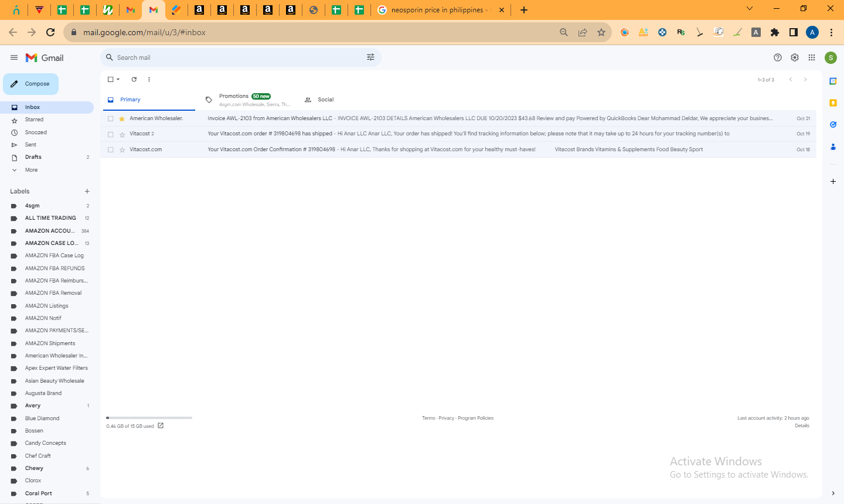
Task: Open the Google apps grid
Action: pyautogui.click(x=812, y=57)
